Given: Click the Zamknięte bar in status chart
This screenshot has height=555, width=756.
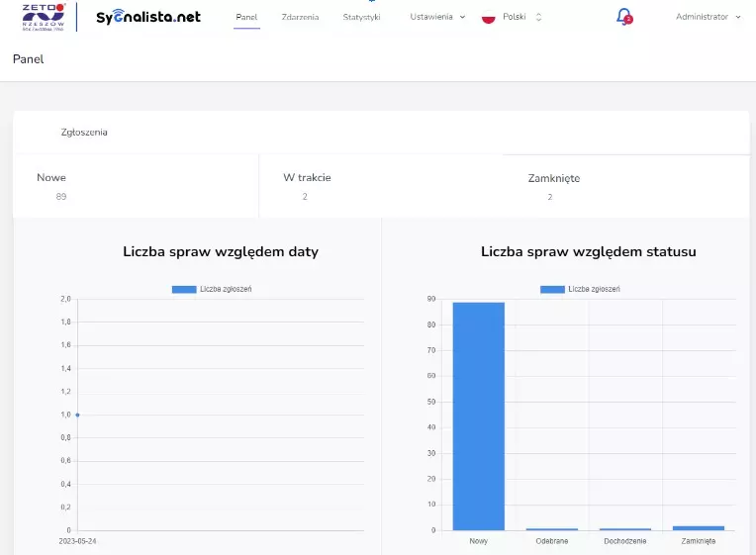Looking at the screenshot, I should [699, 528].
